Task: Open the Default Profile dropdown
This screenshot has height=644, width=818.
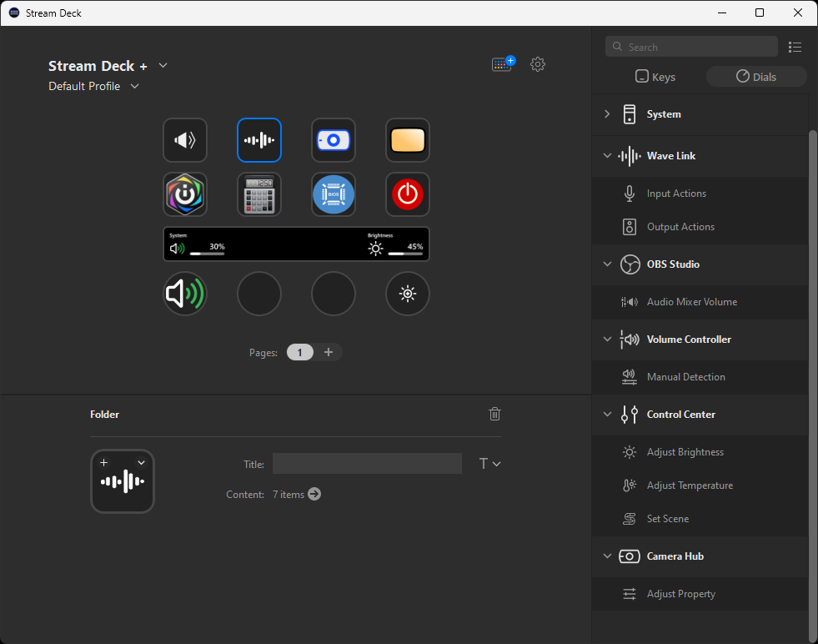Action: tap(134, 86)
